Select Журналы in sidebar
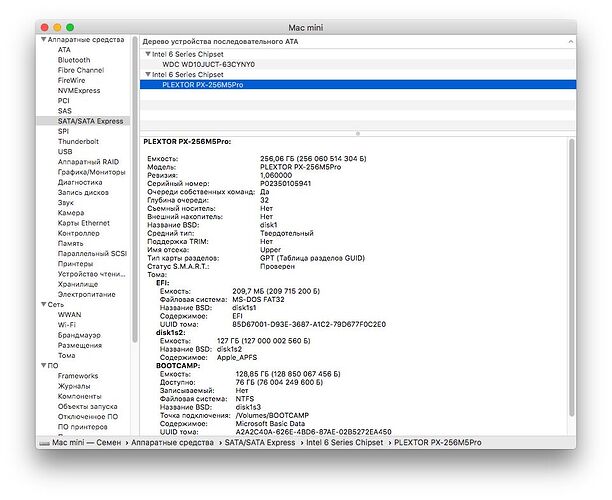The width and height of the screenshot is (612, 500). 74,386
